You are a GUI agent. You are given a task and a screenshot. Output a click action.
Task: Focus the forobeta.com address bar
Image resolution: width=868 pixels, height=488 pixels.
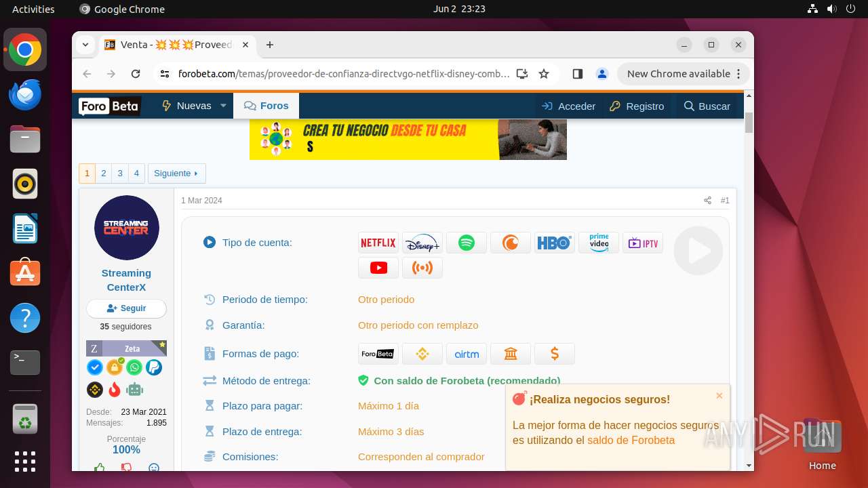[344, 74]
